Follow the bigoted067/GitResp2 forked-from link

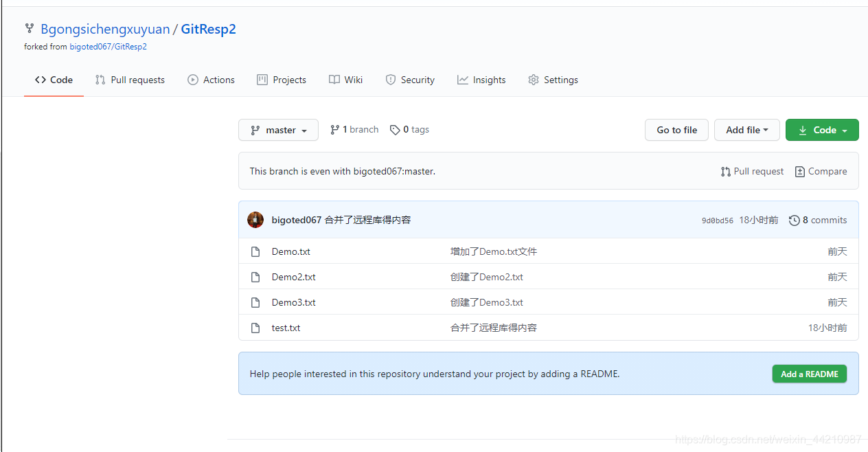click(108, 47)
